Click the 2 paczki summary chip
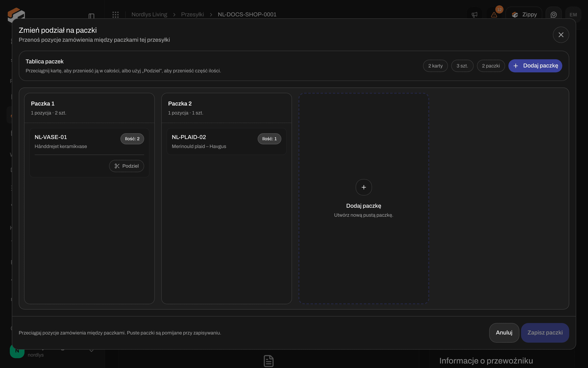Screen dimensions: 588x368 tap(491, 66)
